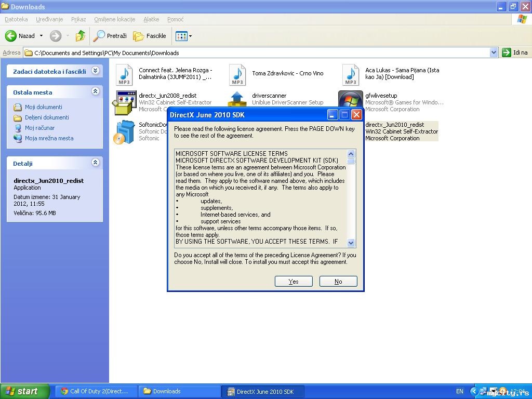Open the Uređivanje menu
The width and height of the screenshot is (532, 399).
click(49, 19)
